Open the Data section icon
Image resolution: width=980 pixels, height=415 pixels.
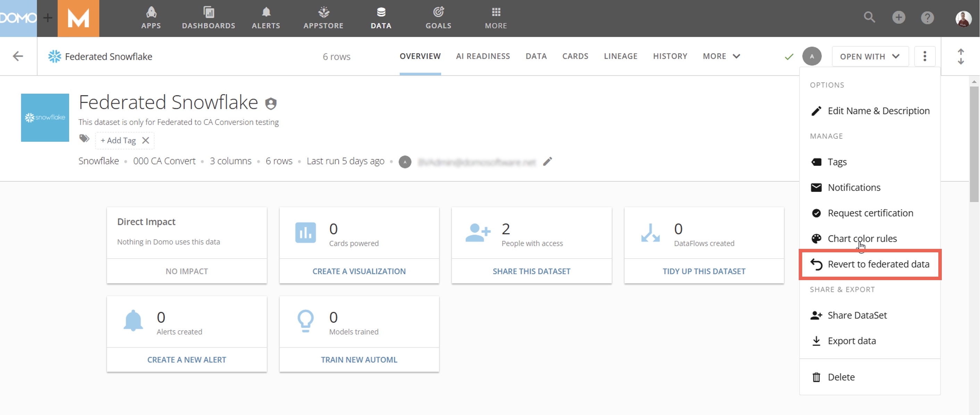[381, 13]
